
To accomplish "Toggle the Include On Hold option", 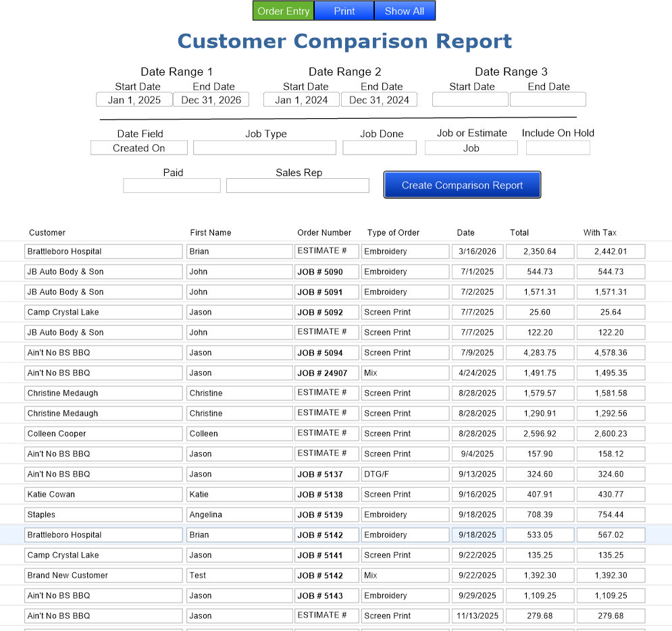I will click(558, 147).
